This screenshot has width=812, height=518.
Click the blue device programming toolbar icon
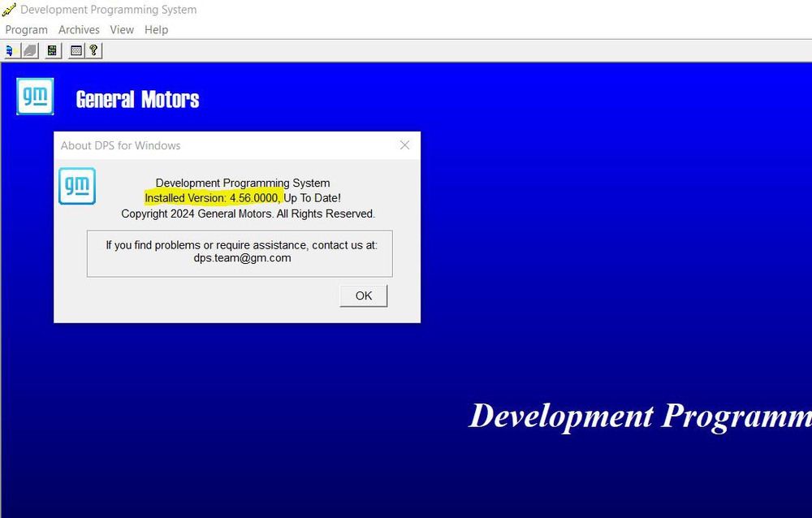point(11,51)
